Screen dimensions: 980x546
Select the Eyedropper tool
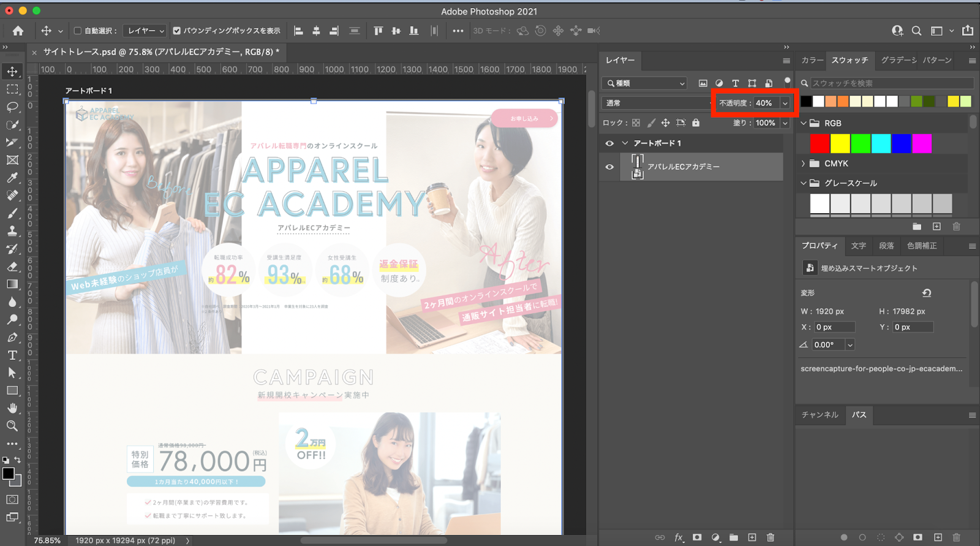click(12, 178)
